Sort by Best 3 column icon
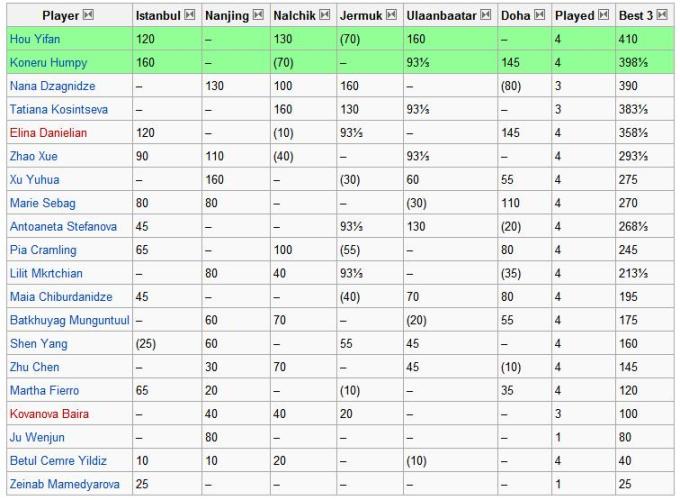 (x=661, y=16)
